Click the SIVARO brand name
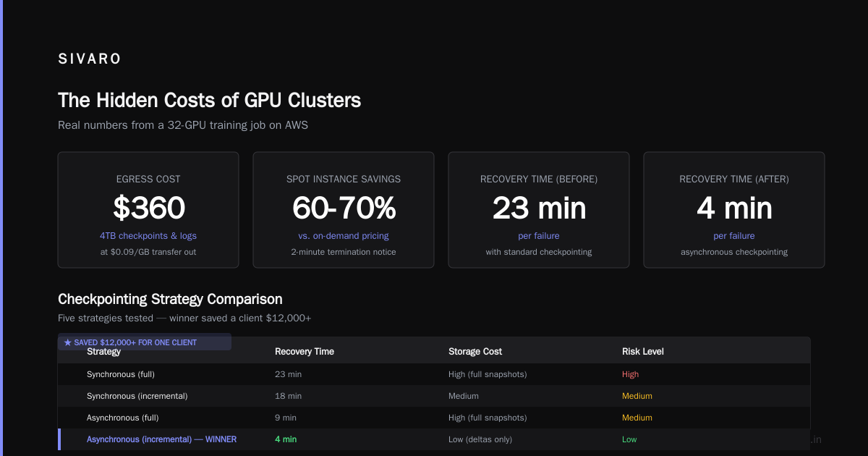Image resolution: width=868 pixels, height=456 pixels. (90, 59)
